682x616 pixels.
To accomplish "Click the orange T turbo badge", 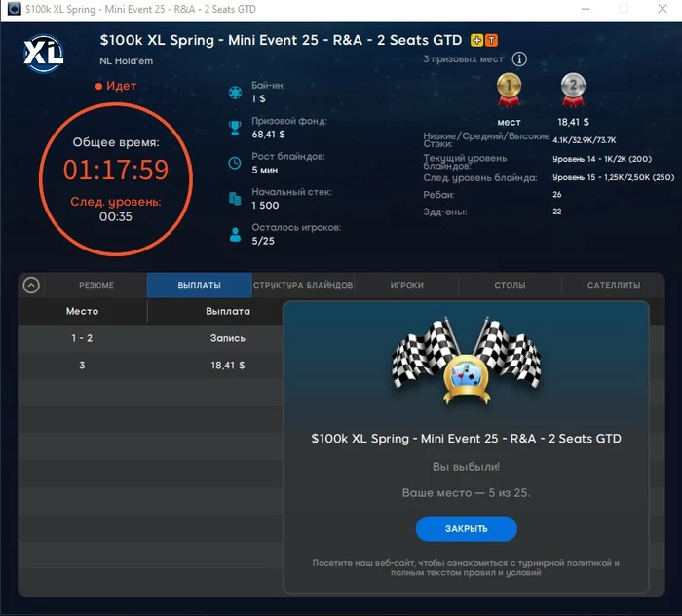I will tap(491, 41).
